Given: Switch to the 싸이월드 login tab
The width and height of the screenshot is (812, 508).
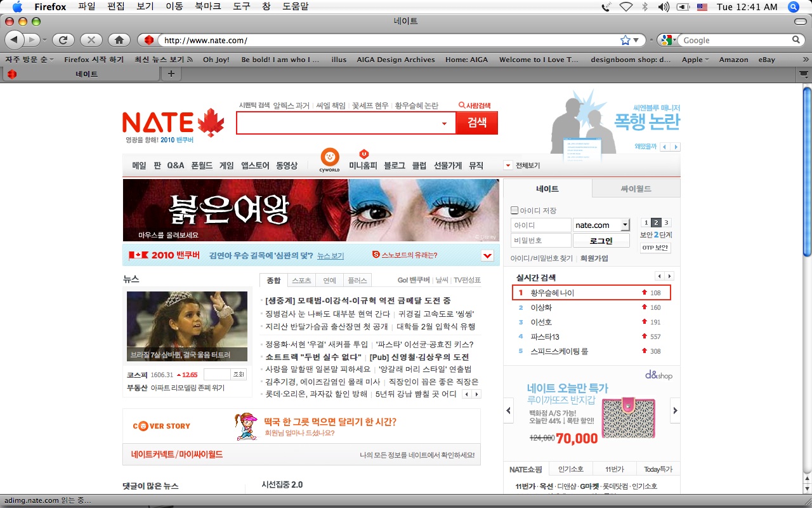Looking at the screenshot, I should 636,189.
